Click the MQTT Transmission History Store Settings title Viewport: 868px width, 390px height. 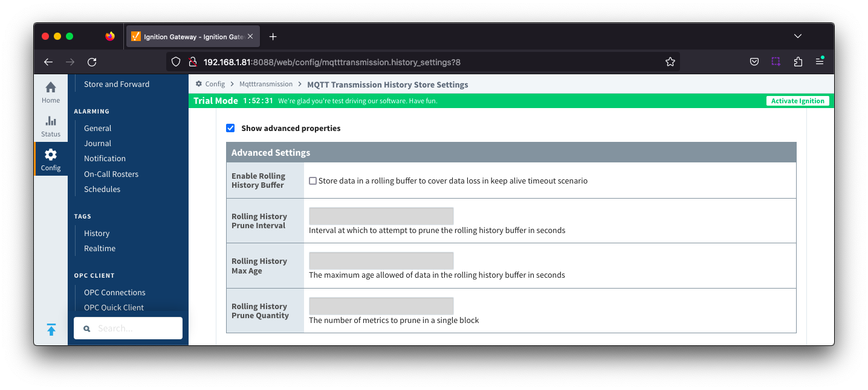[387, 85]
